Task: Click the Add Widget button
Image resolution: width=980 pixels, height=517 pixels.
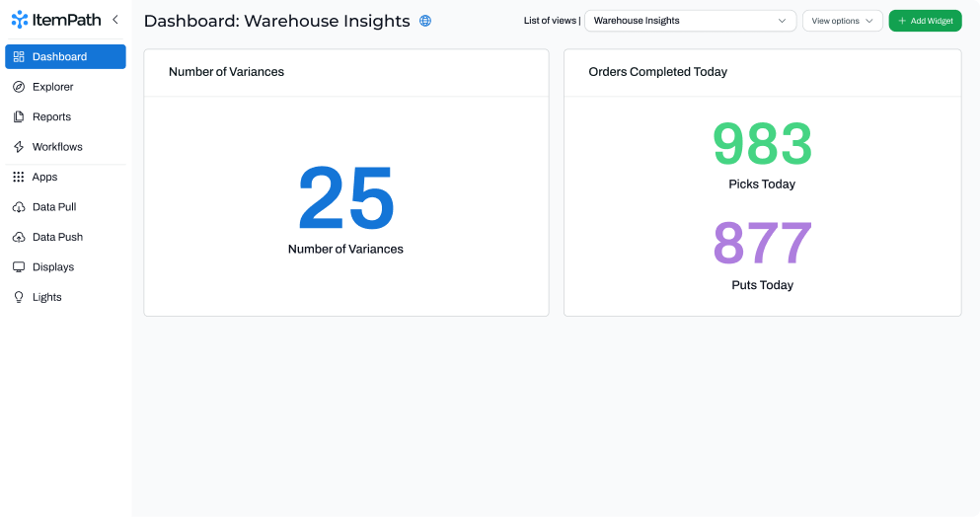Action: pos(925,21)
